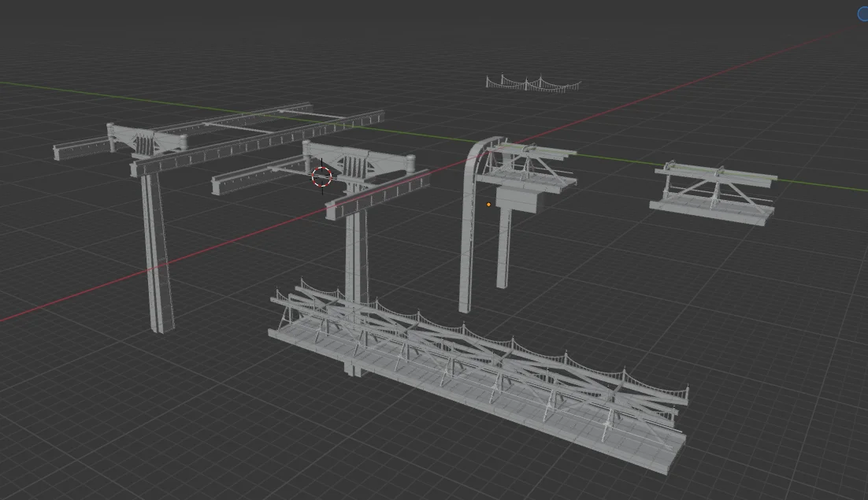Viewport: 868px width, 500px height.
Task: Click the long foreground bridge deck model
Action: click(x=477, y=376)
